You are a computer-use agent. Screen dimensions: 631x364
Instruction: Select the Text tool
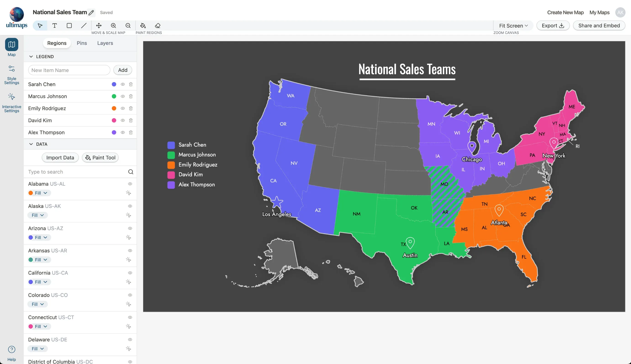(54, 25)
